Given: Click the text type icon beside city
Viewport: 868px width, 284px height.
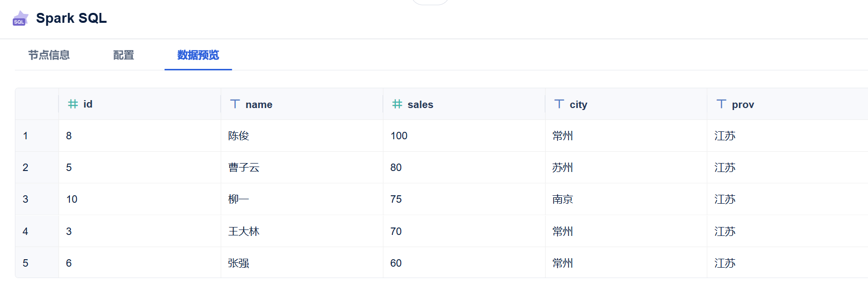Looking at the screenshot, I should click(x=559, y=104).
